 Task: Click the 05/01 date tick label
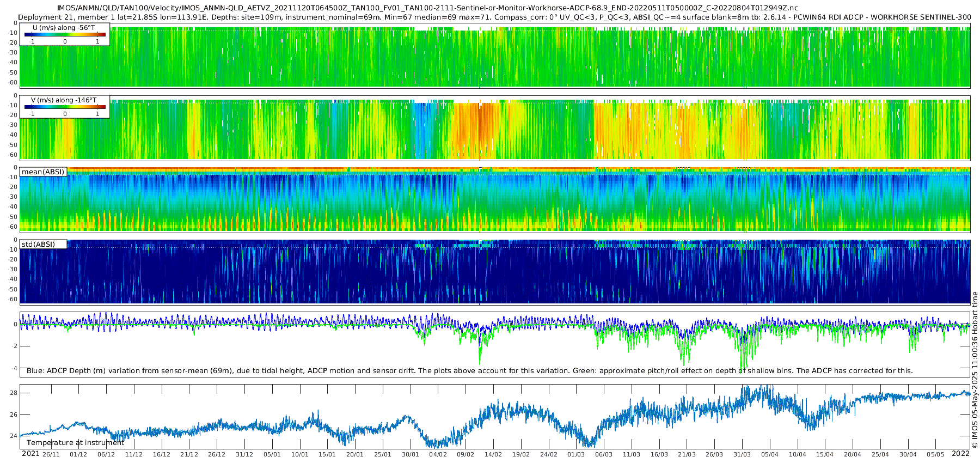point(272,454)
